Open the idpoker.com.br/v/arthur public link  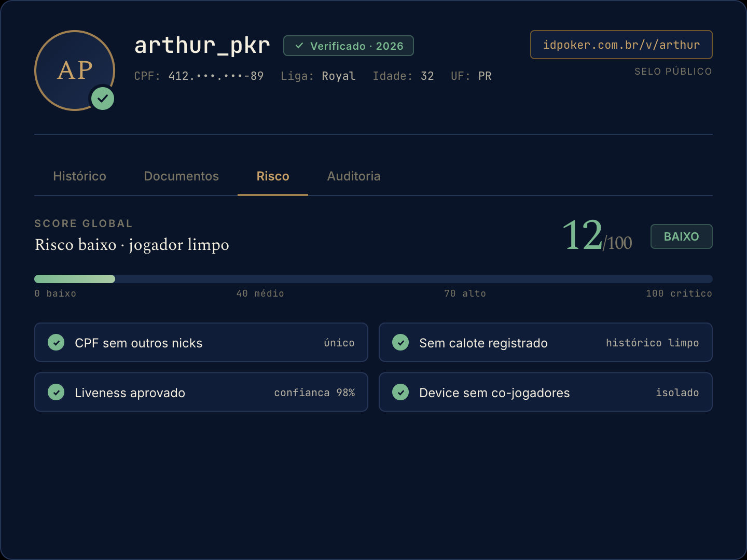tap(621, 45)
